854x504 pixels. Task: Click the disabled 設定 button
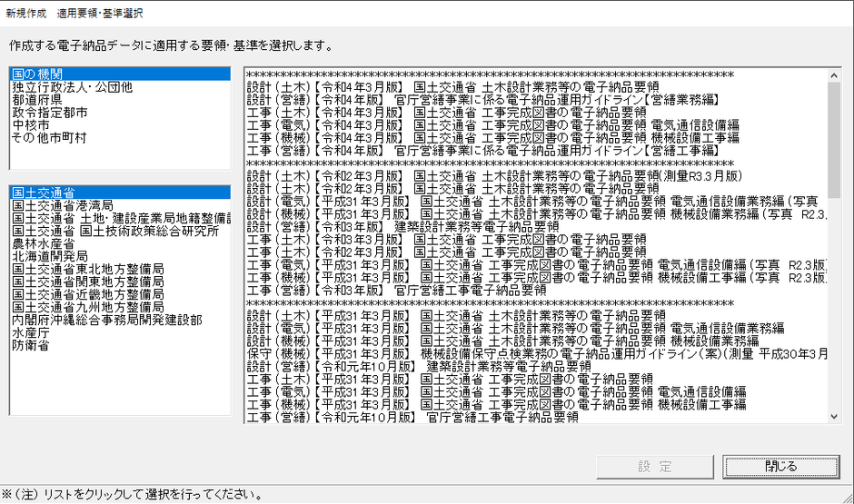point(655,467)
